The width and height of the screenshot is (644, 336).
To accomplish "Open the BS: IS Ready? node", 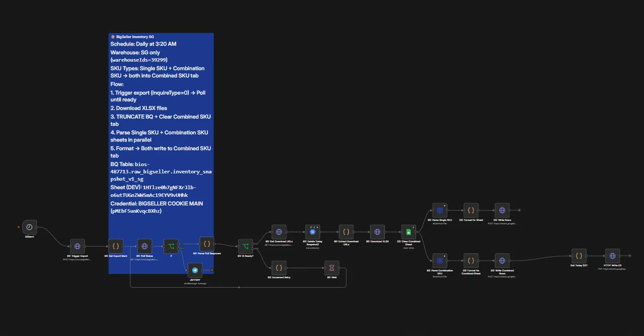I will (246, 246).
